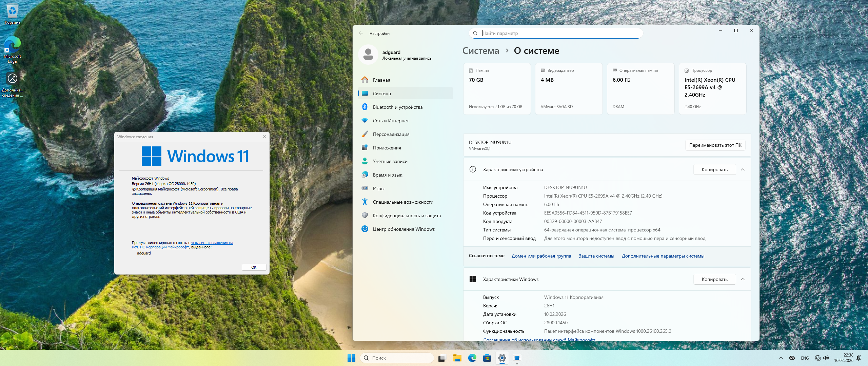868x366 pixels.
Task: Open Bluetooth и устройства settings
Action: pos(397,107)
